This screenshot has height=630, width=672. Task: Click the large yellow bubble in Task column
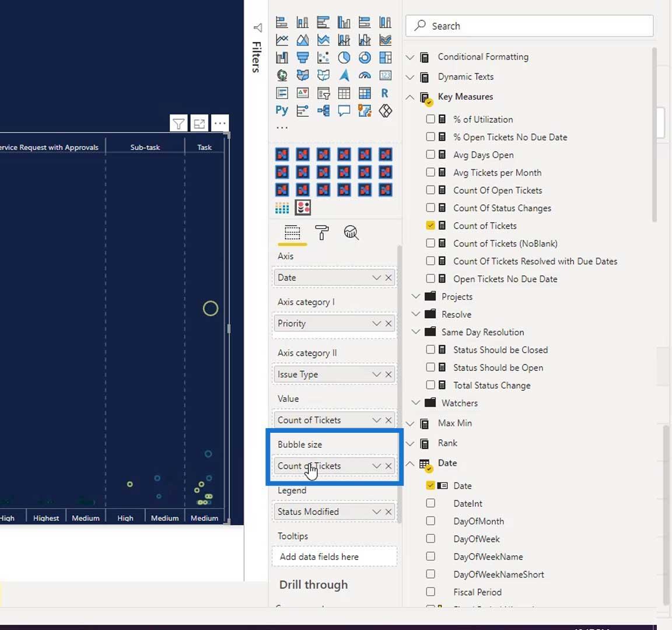[x=211, y=308]
